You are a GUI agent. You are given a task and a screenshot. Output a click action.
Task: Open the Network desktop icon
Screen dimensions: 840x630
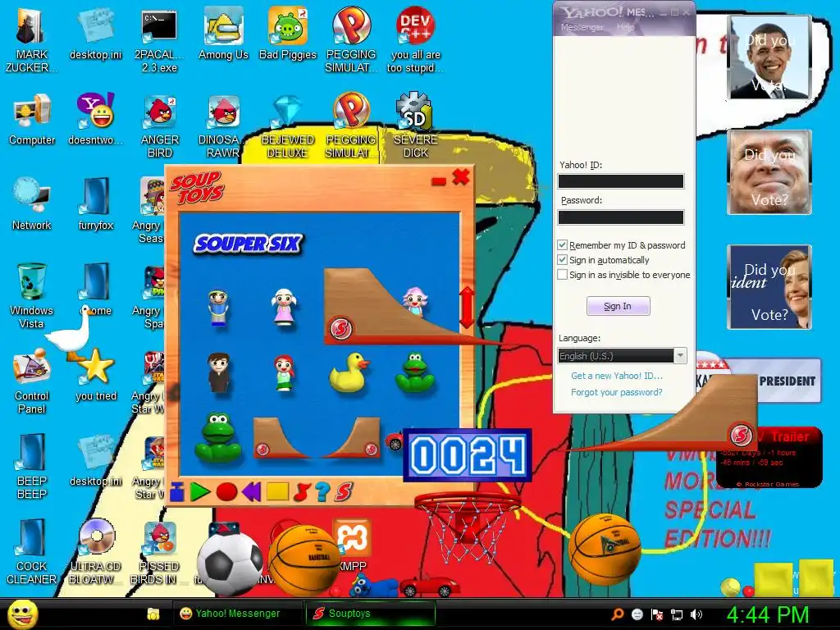[32, 204]
